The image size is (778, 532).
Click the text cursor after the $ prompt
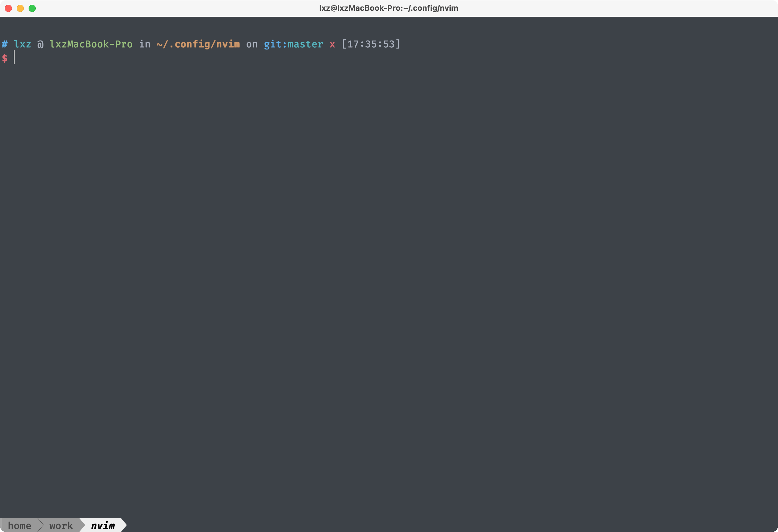(14, 58)
